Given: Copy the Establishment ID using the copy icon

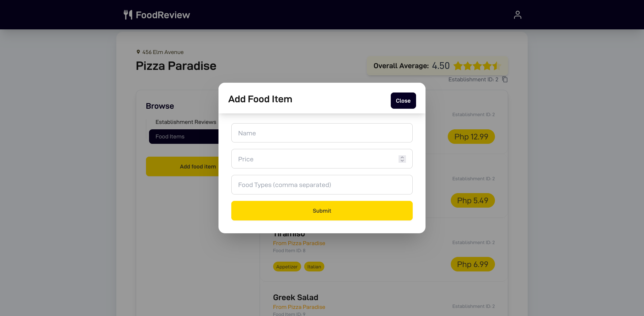Looking at the screenshot, I should 504,79.
